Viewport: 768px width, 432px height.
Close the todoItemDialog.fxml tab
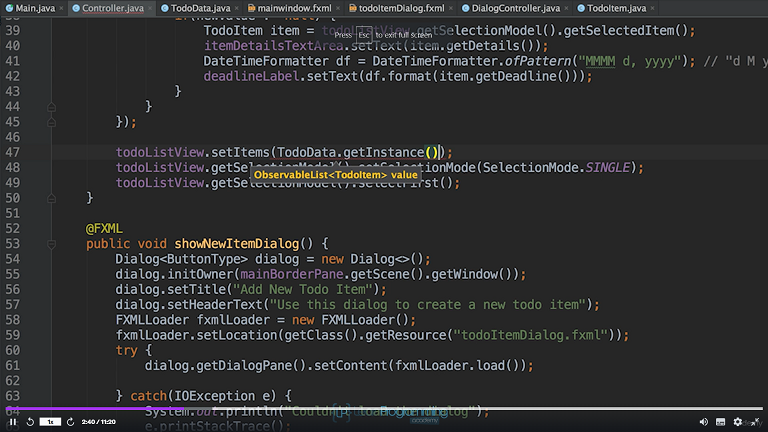click(x=451, y=8)
